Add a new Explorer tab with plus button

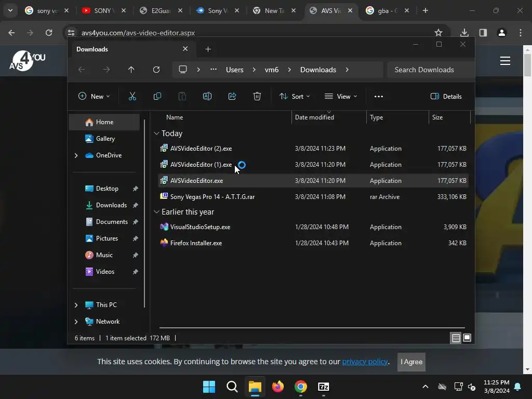[208, 49]
